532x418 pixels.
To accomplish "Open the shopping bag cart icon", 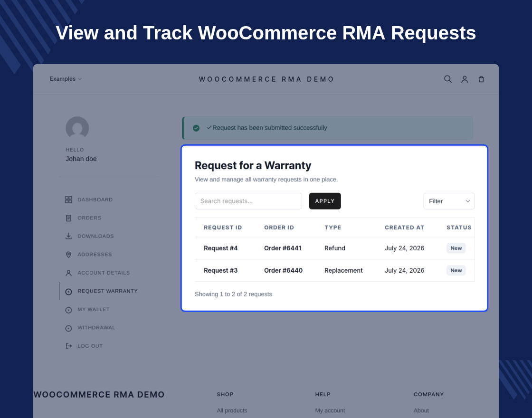I will coord(481,79).
